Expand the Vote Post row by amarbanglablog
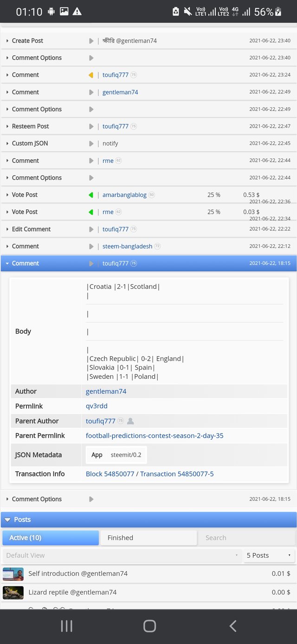The height and width of the screenshot is (644, 297). click(x=148, y=195)
